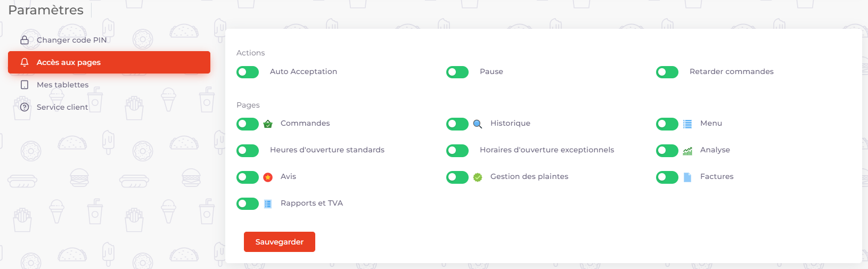Toggle the Commandes page access
Image resolution: width=868 pixels, height=269 pixels.
click(x=248, y=124)
